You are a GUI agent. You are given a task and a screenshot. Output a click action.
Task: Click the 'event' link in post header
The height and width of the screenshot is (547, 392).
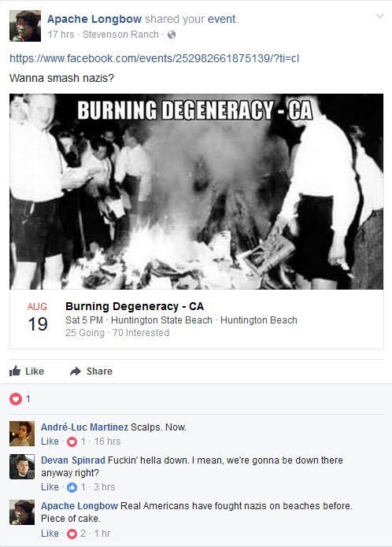click(x=222, y=19)
